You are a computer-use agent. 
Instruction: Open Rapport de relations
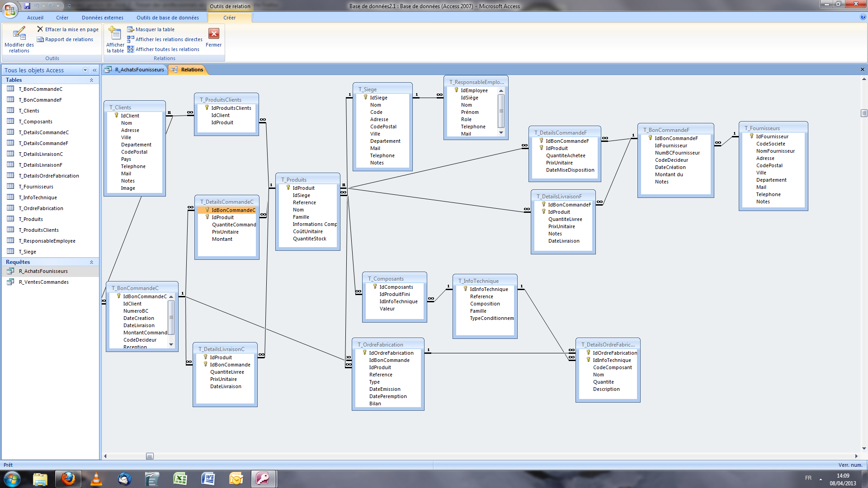pyautogui.click(x=65, y=39)
